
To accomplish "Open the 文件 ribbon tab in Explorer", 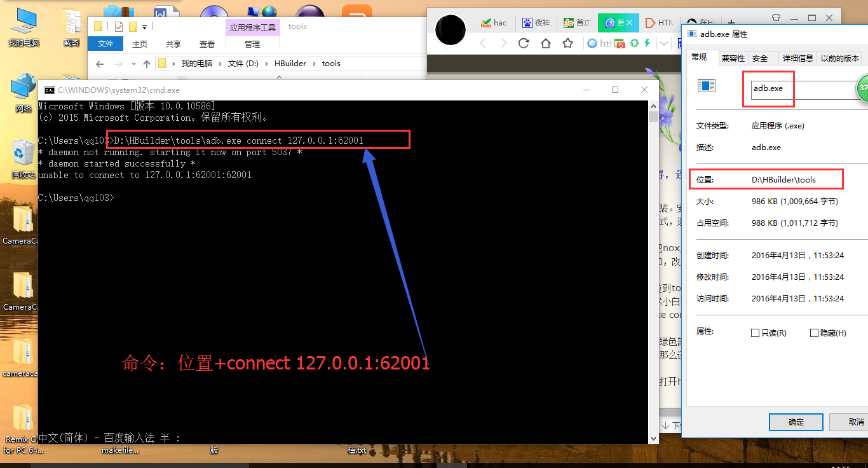I will pyautogui.click(x=105, y=44).
